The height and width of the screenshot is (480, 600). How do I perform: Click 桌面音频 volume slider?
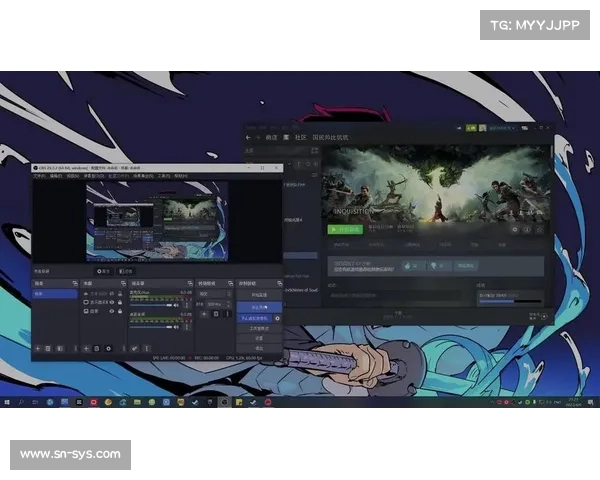tap(151, 327)
